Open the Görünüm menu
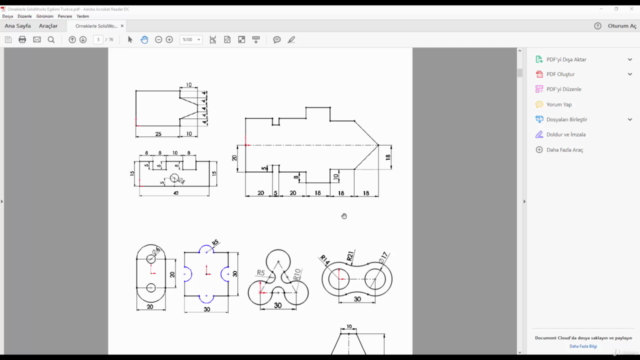 [x=44, y=16]
